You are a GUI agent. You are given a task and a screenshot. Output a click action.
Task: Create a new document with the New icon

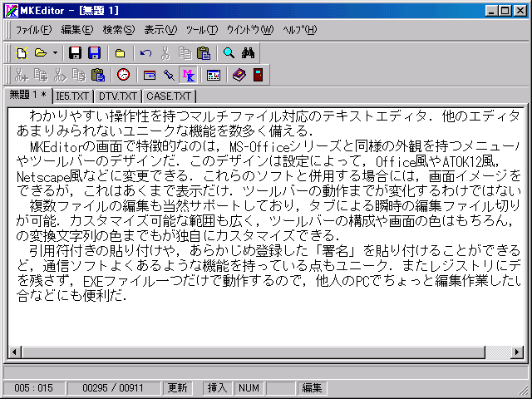click(x=22, y=53)
